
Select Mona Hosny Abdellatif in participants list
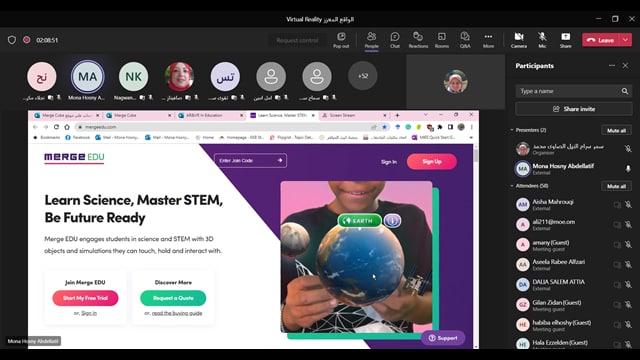tap(573, 169)
